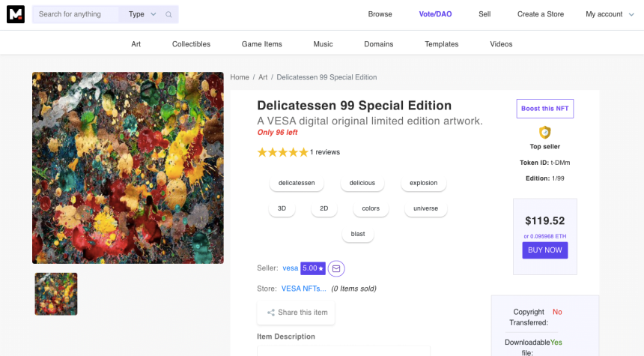Click the Top seller shield badge

[x=544, y=133]
